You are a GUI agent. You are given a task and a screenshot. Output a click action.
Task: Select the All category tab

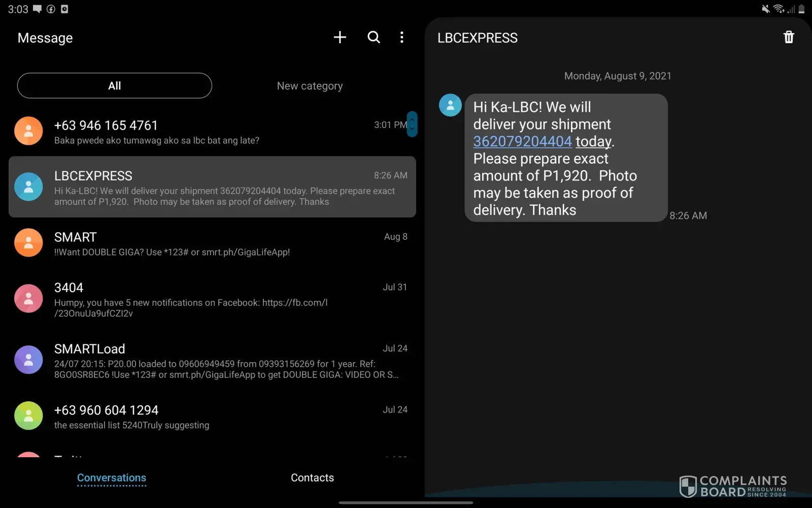tap(115, 85)
